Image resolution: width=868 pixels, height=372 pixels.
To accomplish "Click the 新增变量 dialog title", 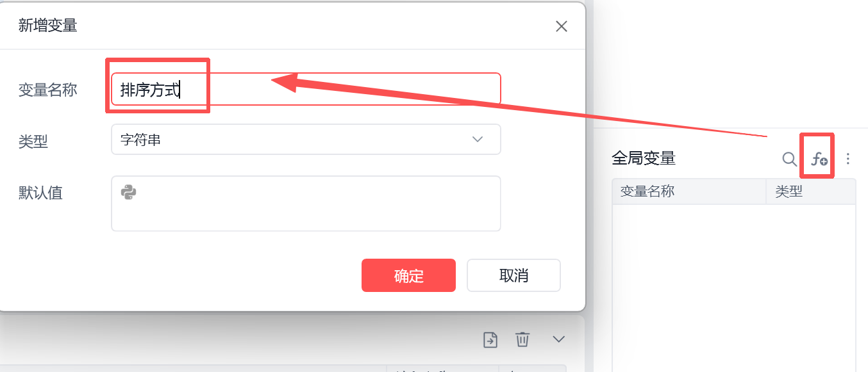I will [x=48, y=26].
